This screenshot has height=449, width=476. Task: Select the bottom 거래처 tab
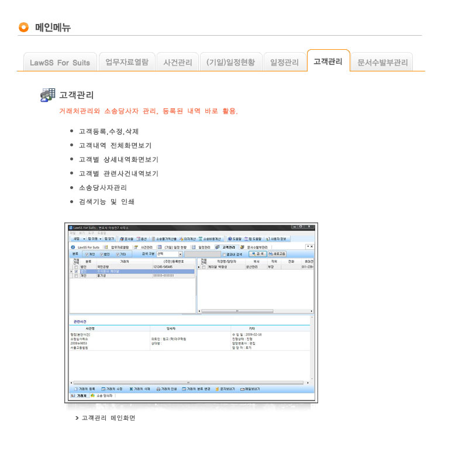pyautogui.click(x=79, y=396)
